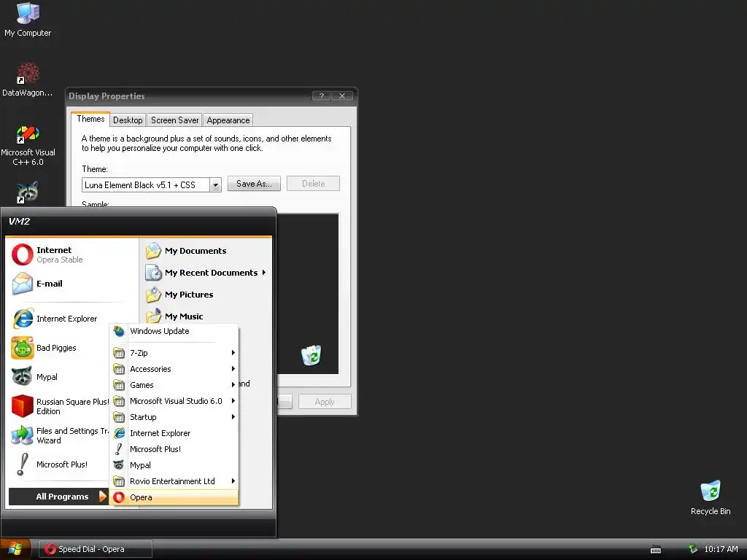Click Save As... in Display Properties
This screenshot has height=560, width=747.
[254, 184]
